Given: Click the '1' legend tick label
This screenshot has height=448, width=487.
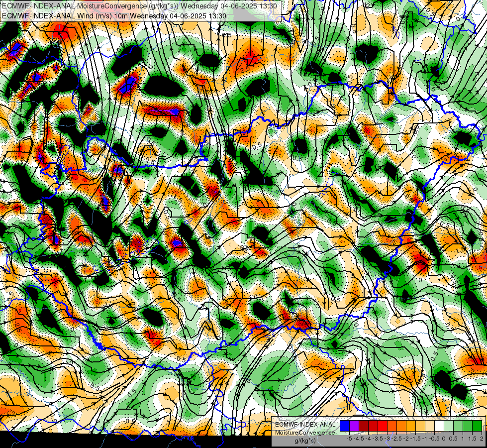Looking at the screenshot, I should tap(463, 439).
